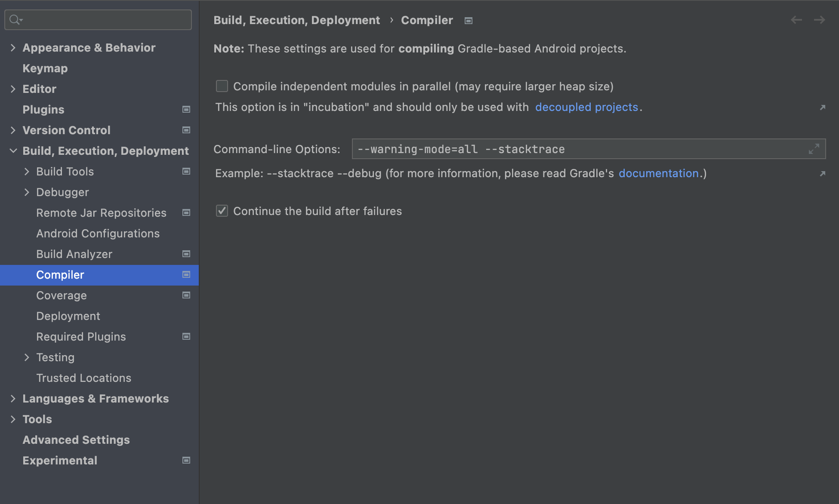The height and width of the screenshot is (504, 839).
Task: Click project icon next to Build Analyzer
Action: pos(186,254)
